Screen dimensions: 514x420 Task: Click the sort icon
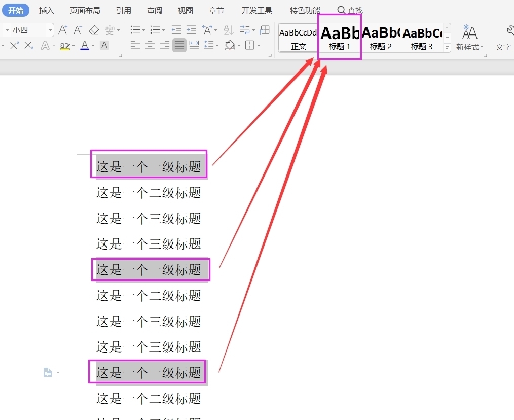point(229,30)
